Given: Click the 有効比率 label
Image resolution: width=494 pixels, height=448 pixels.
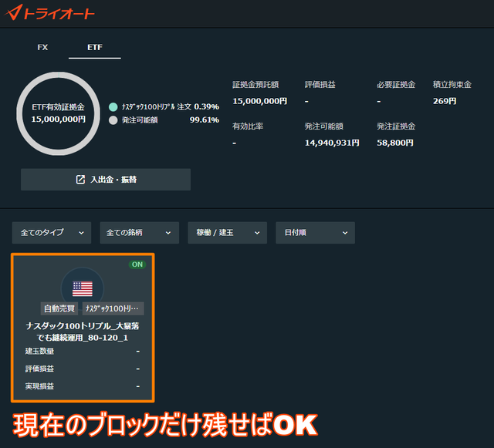Looking at the screenshot, I should [248, 126].
